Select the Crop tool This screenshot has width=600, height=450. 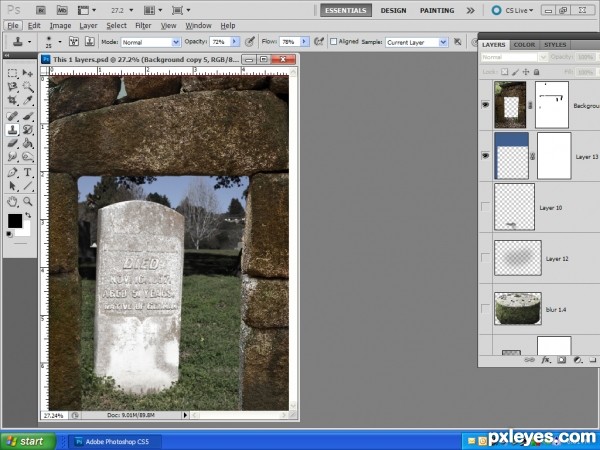click(x=12, y=100)
